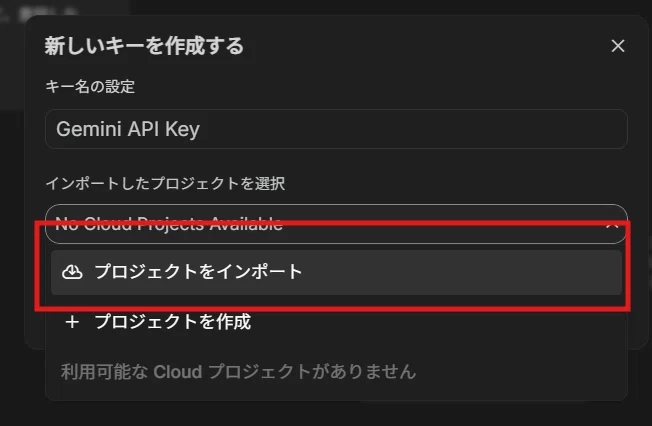This screenshot has height=426, width=652.
Task: Click the X icon at dialog top-right
Action: (x=618, y=46)
